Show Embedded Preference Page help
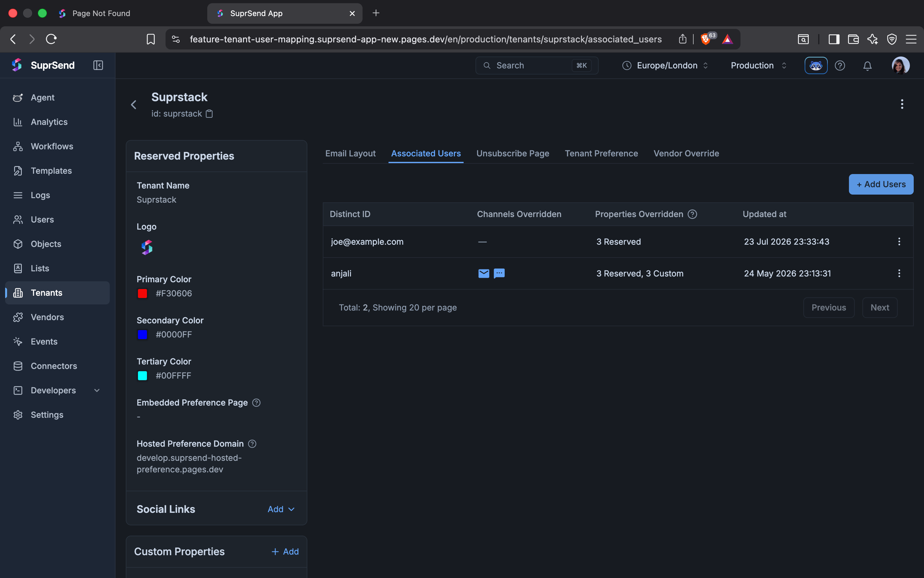The image size is (924, 578). (x=257, y=403)
